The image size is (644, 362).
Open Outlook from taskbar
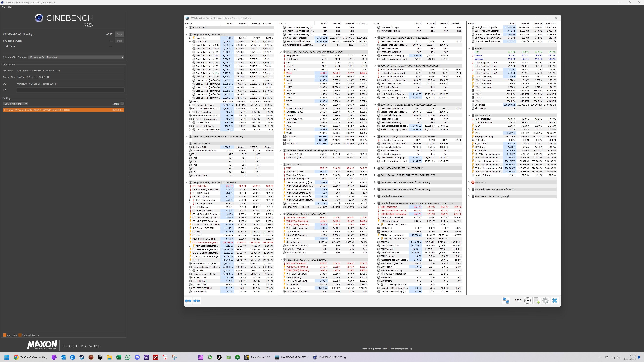[63, 357]
